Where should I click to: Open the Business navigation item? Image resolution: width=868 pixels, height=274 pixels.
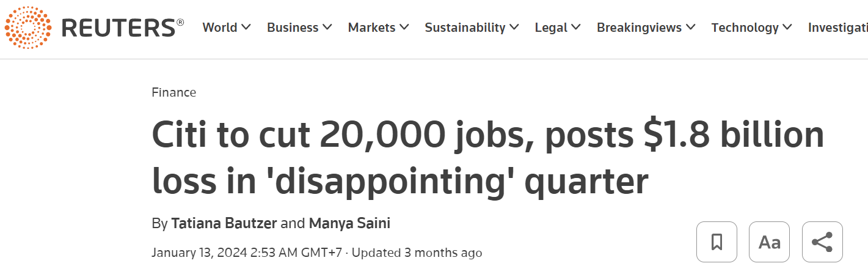point(293,28)
